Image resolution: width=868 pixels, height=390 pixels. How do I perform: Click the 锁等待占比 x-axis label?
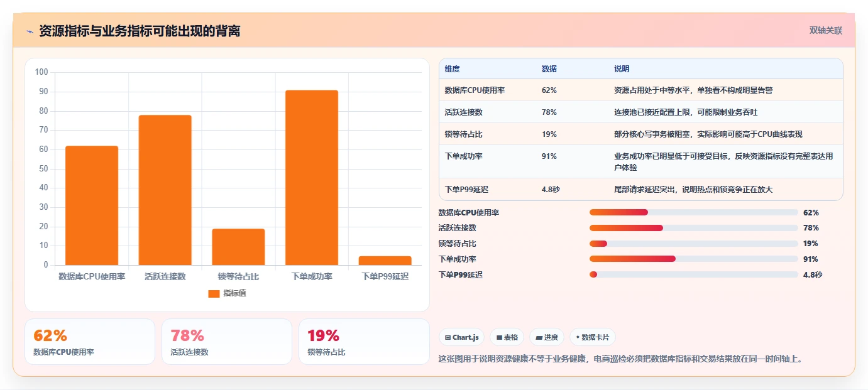pos(238,276)
